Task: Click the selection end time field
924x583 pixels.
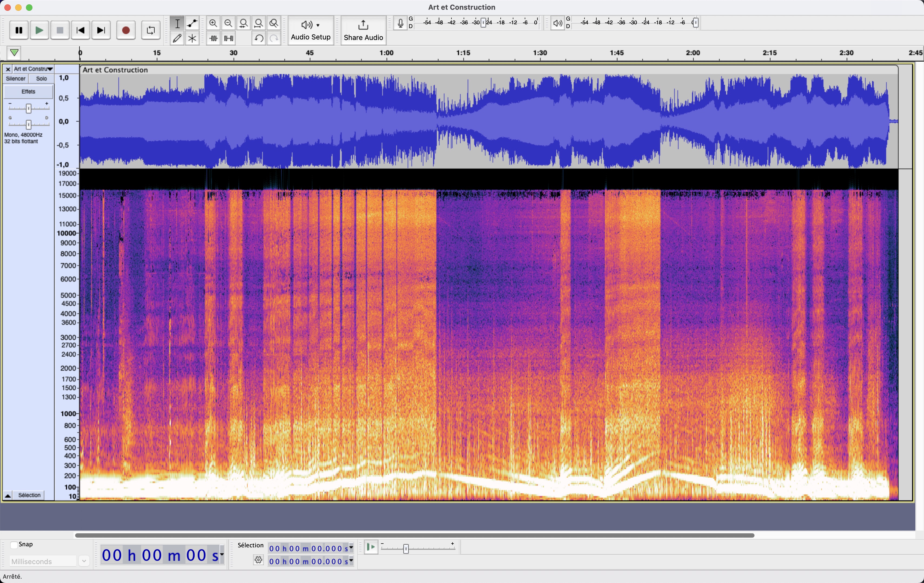Action: pos(308,561)
